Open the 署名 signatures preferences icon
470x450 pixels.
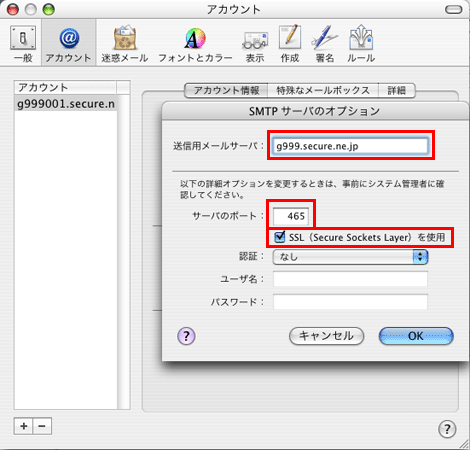click(x=325, y=44)
